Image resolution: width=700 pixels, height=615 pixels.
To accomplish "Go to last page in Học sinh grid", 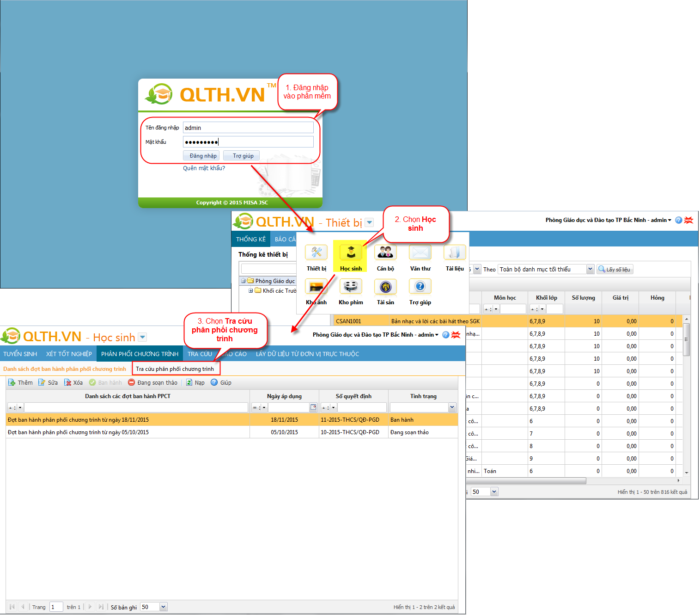I will click(x=101, y=607).
